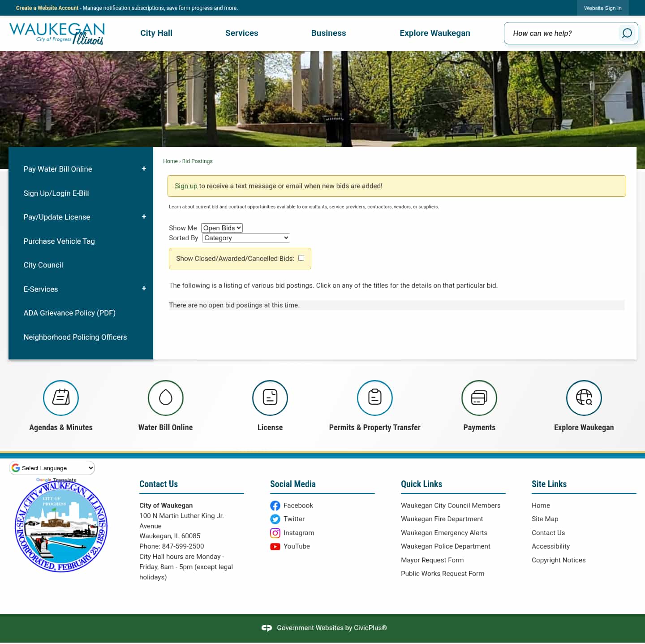Open the Sorted By Category dropdown
This screenshot has width=645, height=644.
(246, 238)
